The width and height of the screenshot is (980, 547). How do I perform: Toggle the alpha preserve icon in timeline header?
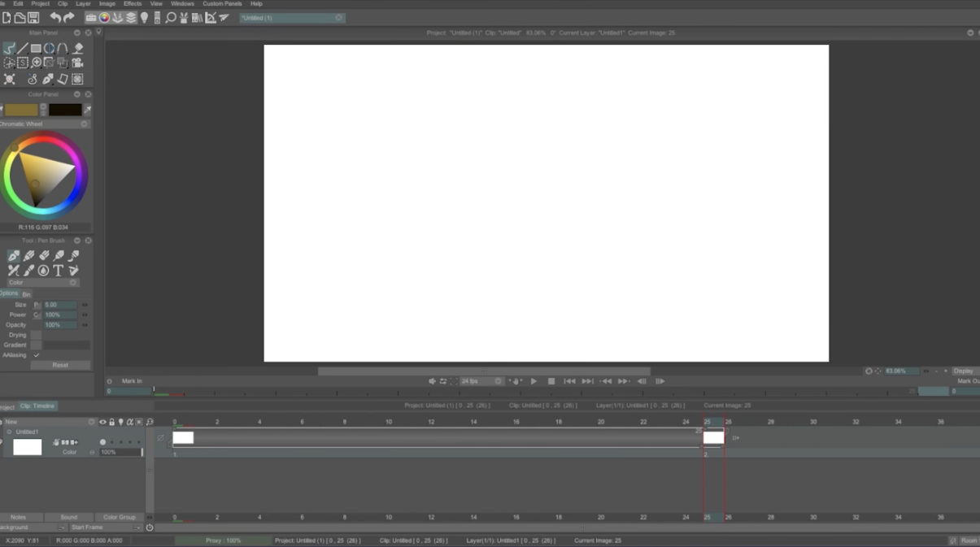pos(129,422)
